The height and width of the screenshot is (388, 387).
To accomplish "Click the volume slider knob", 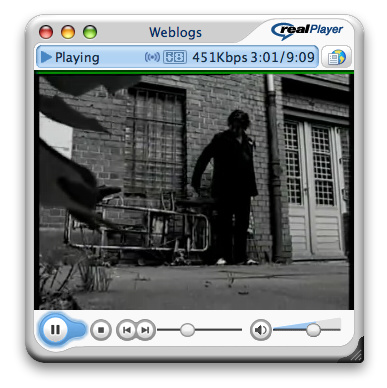I will tap(313, 330).
